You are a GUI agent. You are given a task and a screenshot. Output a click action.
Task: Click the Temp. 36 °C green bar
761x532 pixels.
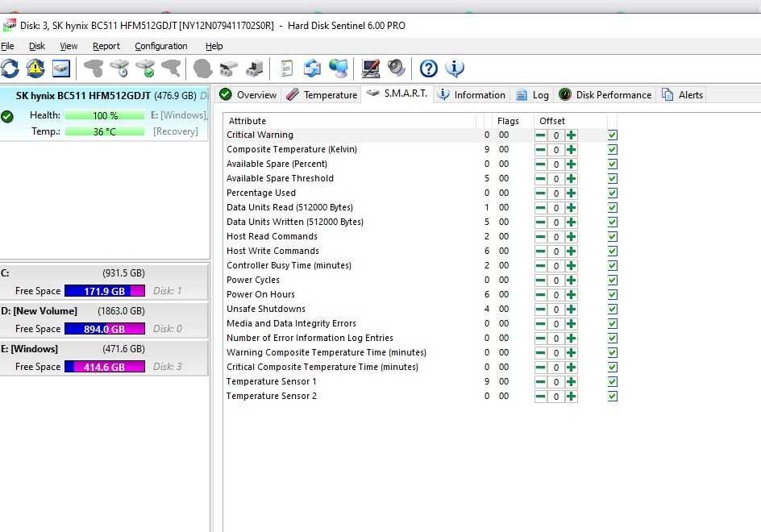[x=105, y=131]
